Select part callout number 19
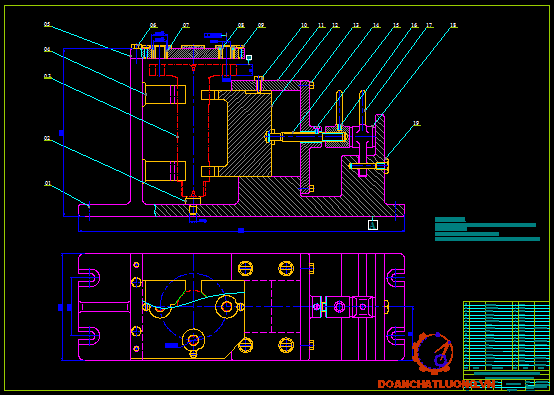554x395 pixels. (x=416, y=123)
